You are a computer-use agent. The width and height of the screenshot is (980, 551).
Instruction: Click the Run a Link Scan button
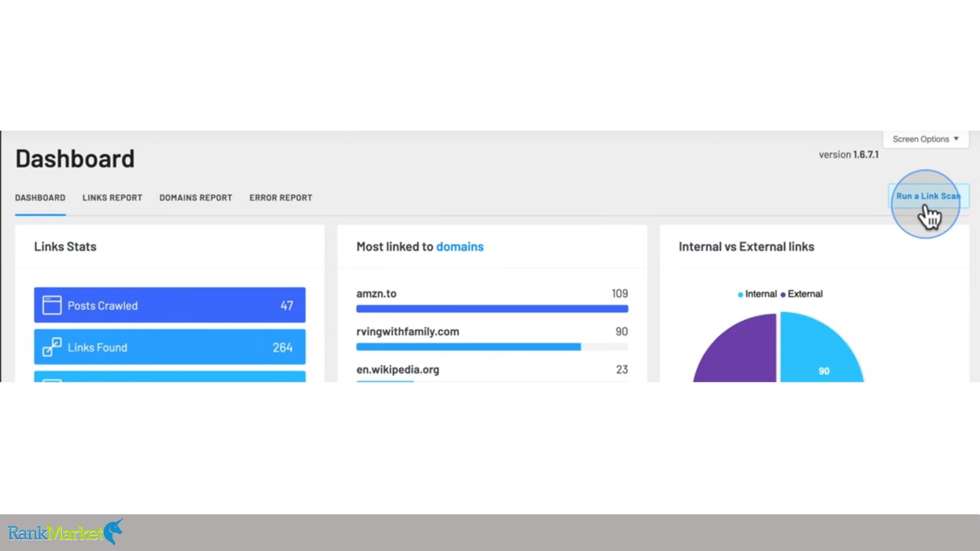(x=928, y=196)
